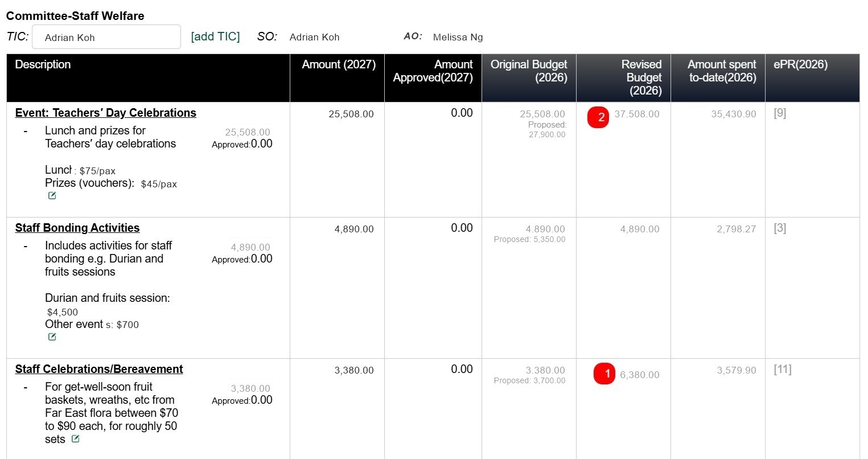Click the TIC field showing Adrian Koh
The height and width of the screenshot is (459, 868).
pos(106,37)
